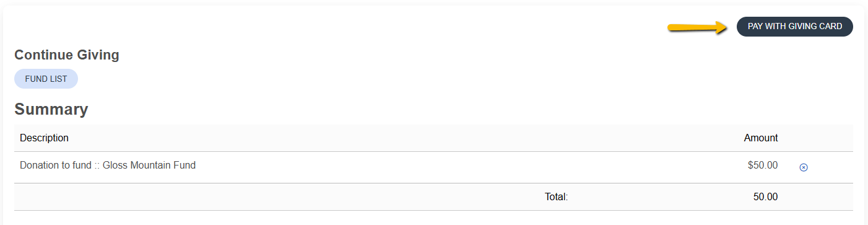The width and height of the screenshot is (868, 225).
Task: Select the Description column header
Action: (44, 138)
